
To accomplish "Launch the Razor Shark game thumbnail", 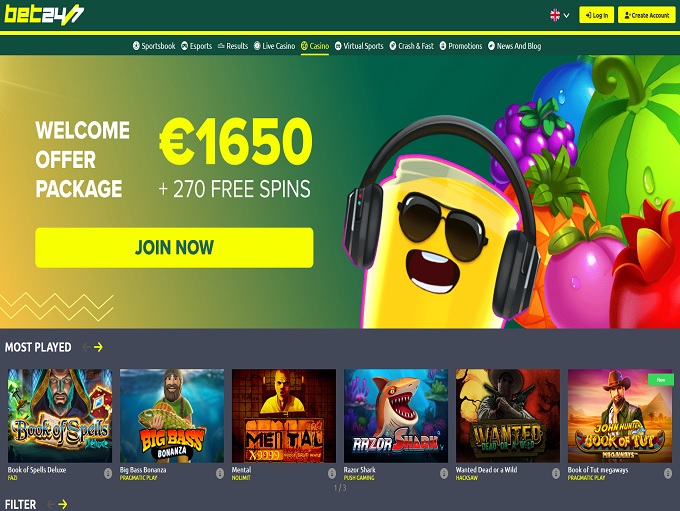I will 396,416.
